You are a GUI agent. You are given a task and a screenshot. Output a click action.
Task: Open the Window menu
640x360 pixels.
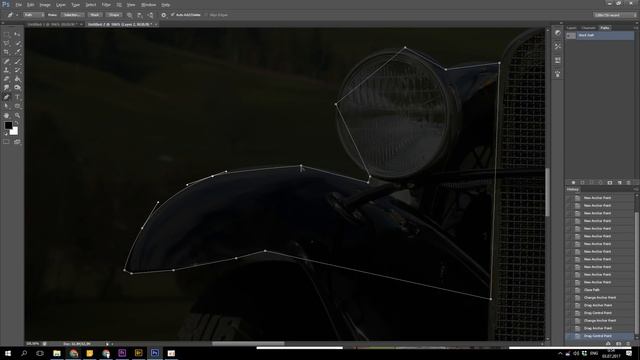[148, 5]
